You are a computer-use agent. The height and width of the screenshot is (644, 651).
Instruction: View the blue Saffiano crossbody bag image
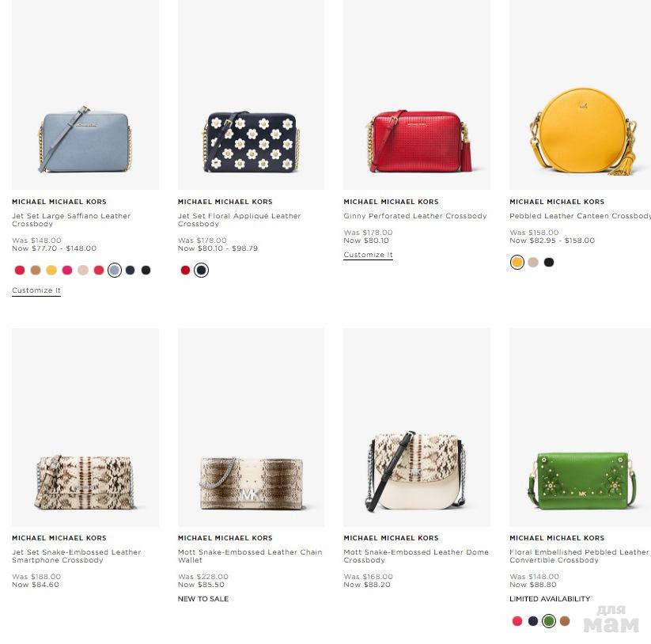coord(85,95)
